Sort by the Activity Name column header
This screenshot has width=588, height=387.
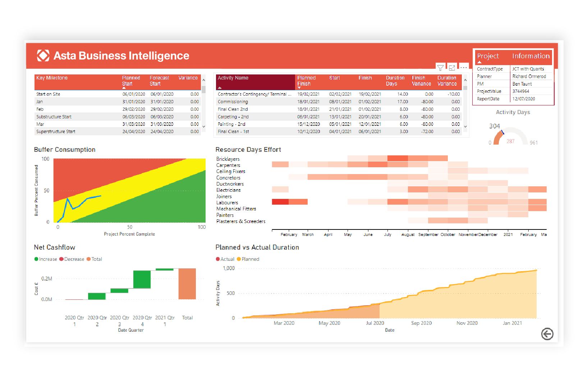pyautogui.click(x=233, y=78)
